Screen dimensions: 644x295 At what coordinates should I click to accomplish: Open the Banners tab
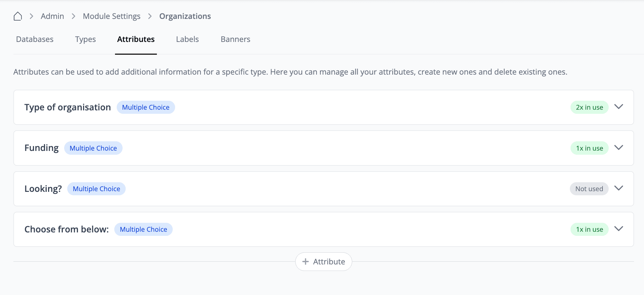point(235,39)
